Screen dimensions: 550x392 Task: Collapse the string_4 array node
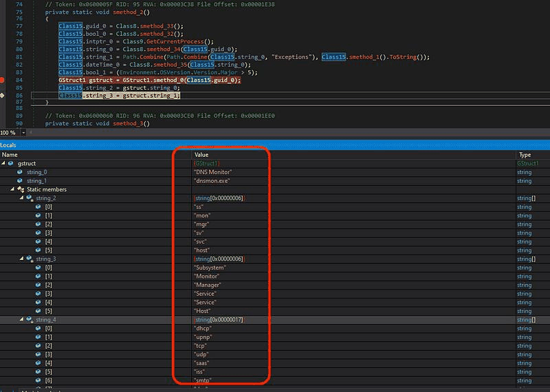click(x=22, y=319)
